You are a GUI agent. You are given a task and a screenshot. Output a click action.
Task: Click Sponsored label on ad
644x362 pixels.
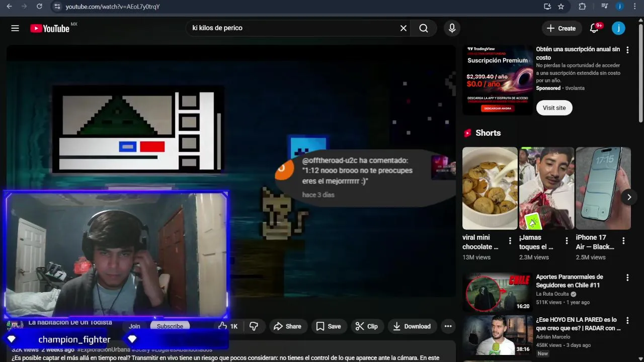(548, 88)
